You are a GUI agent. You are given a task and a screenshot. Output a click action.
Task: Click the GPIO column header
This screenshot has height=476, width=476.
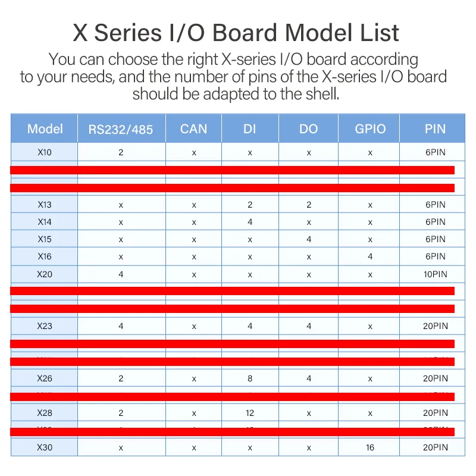[x=370, y=129]
